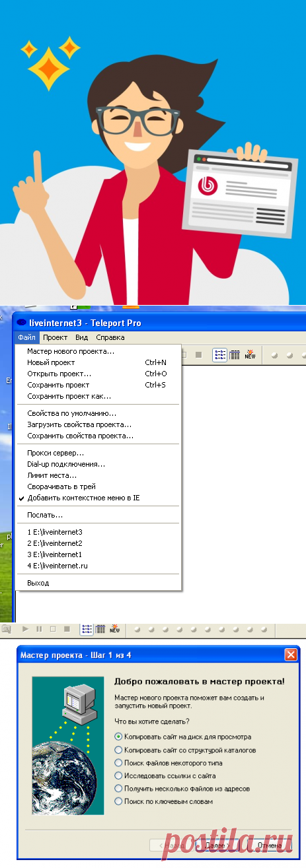
Task: Select 'Копировать сайт на диск для просмотра'
Action: (x=182, y=736)
